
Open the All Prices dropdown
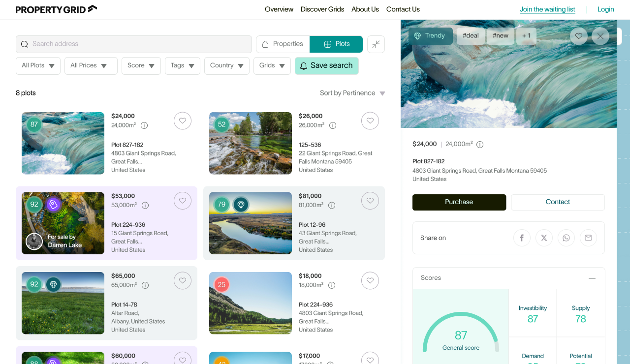(x=91, y=66)
